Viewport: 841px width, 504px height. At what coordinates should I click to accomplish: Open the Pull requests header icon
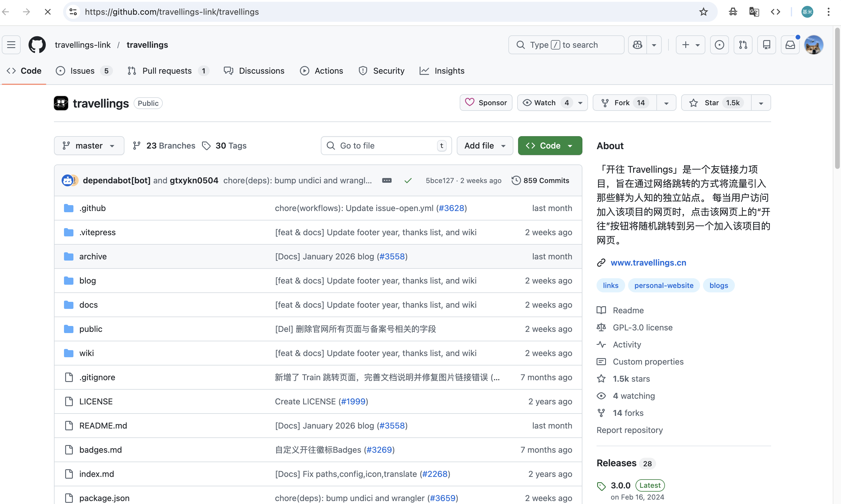[743, 45]
